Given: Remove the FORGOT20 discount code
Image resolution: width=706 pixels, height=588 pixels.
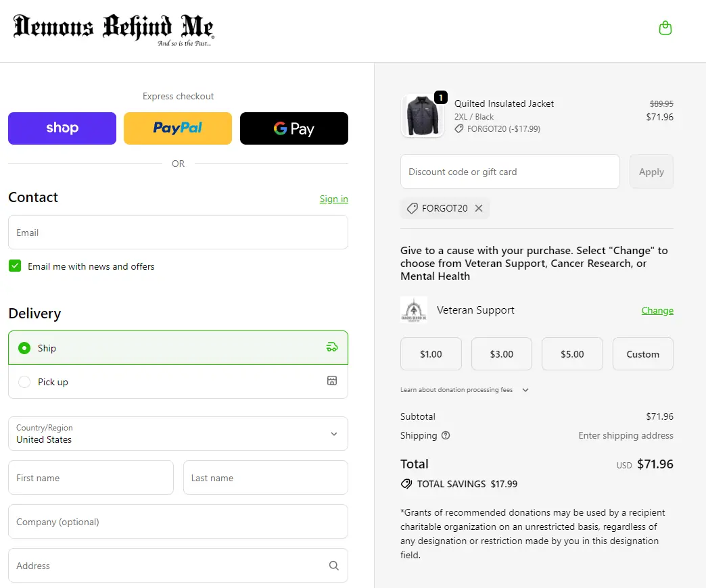Looking at the screenshot, I should pos(479,208).
